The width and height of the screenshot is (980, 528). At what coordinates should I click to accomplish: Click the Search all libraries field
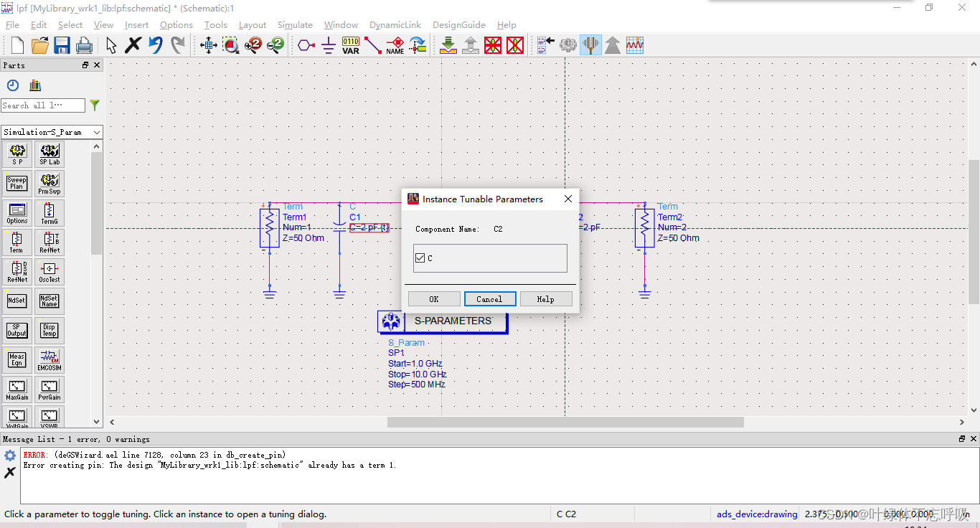(43, 105)
